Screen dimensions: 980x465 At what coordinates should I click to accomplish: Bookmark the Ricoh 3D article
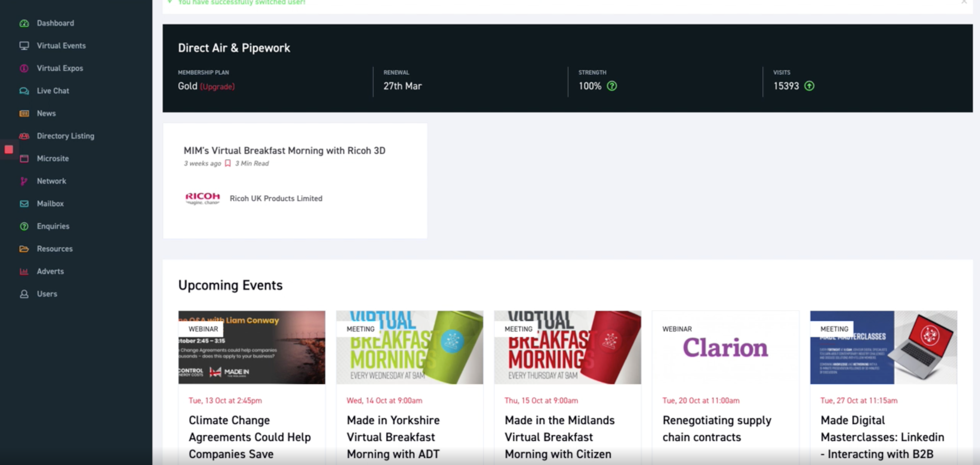click(x=228, y=163)
